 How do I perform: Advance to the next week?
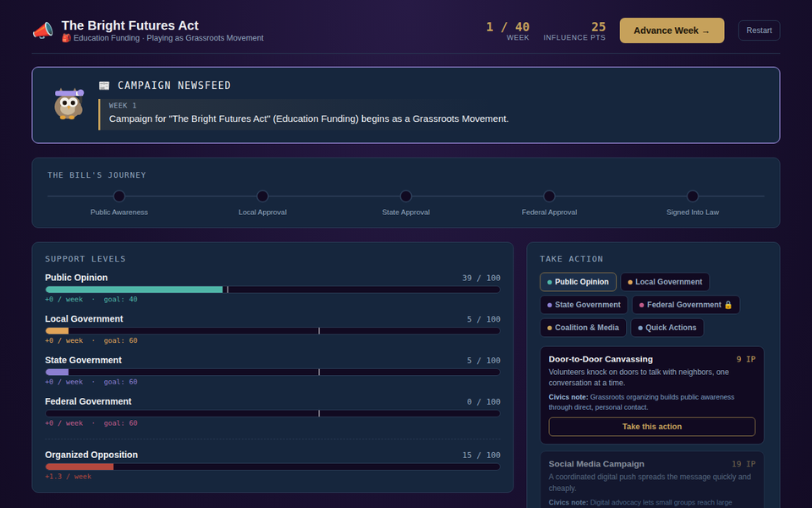click(672, 30)
